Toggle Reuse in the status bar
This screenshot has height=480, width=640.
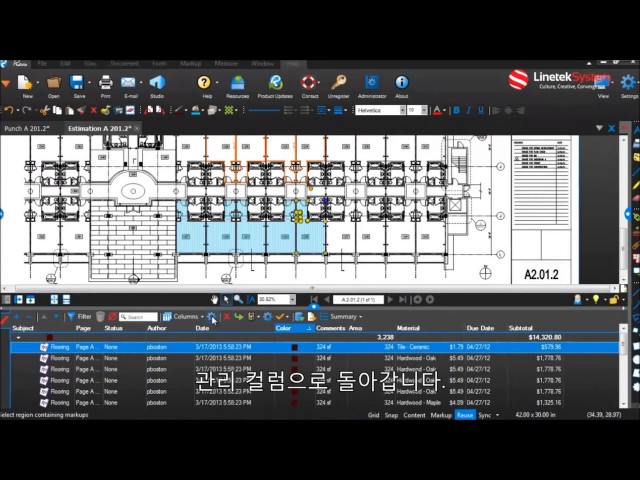[x=465, y=415]
